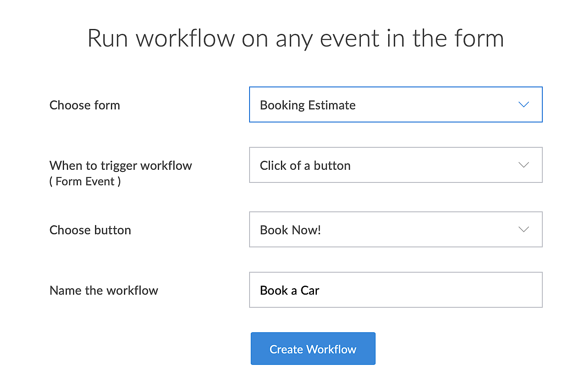Click the Name the workflow label

tap(104, 291)
